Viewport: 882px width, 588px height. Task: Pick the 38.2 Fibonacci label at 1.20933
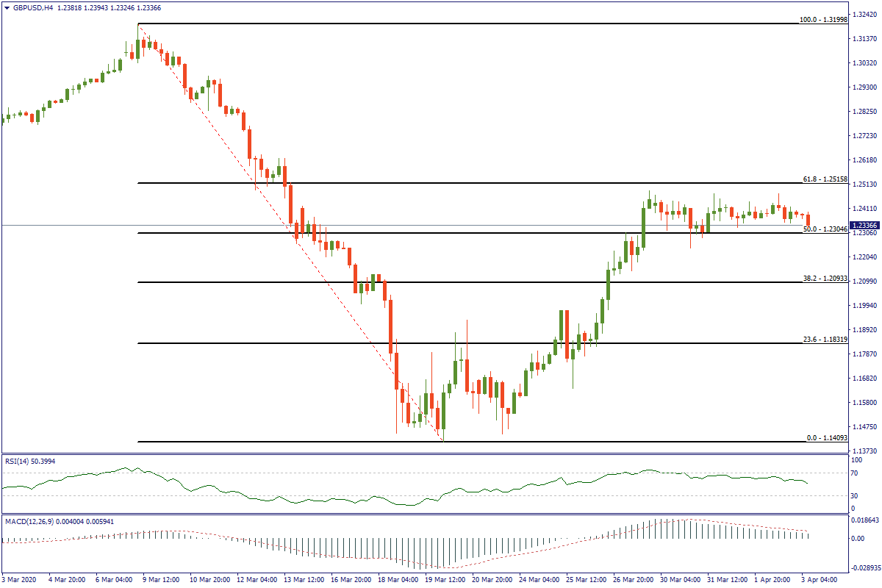[x=825, y=279]
